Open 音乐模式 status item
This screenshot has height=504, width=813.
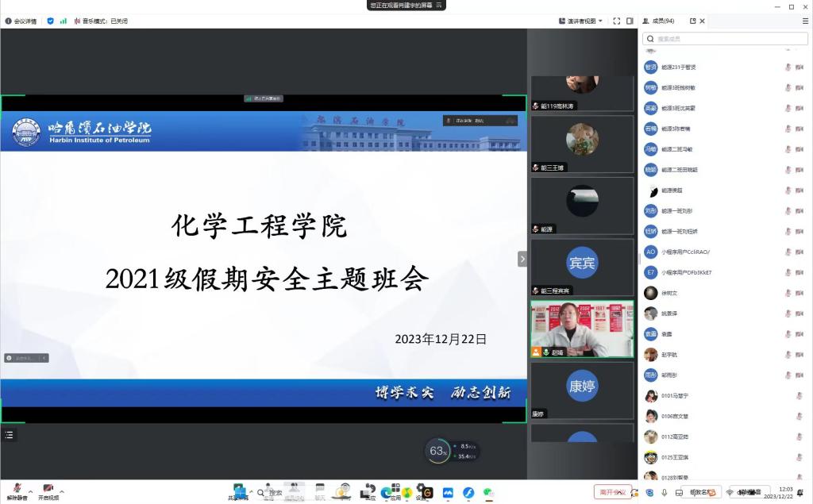[100, 21]
